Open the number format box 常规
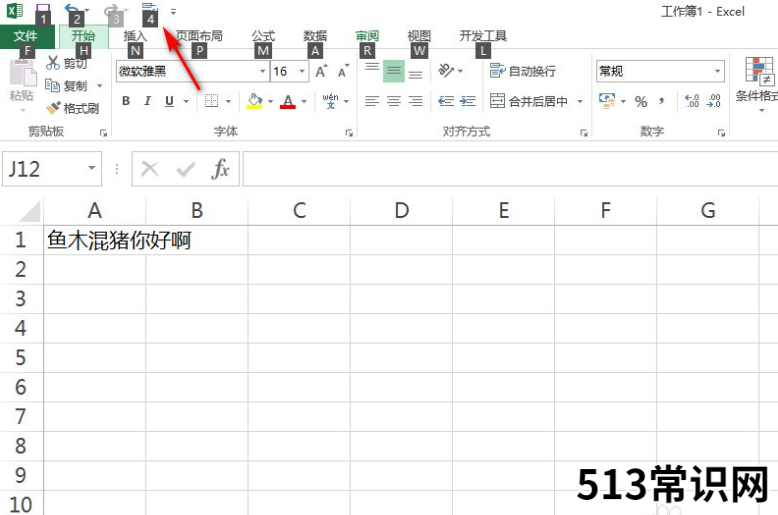This screenshot has width=778, height=515. coord(660,71)
